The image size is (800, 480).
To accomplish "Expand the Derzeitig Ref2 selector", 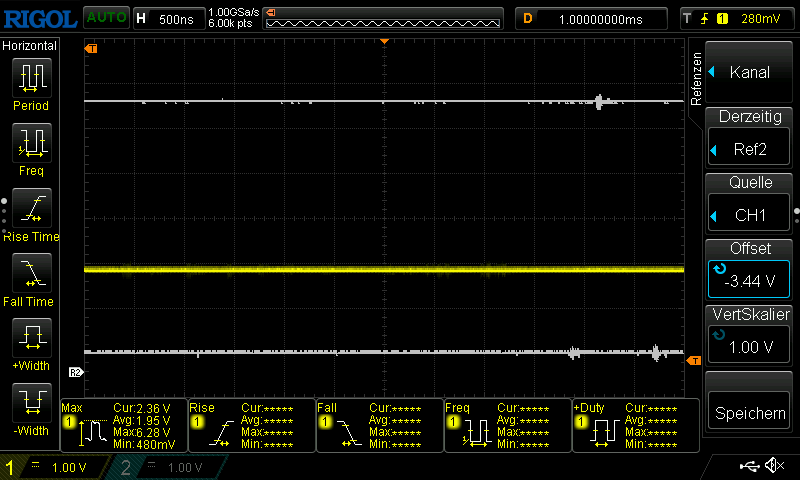I will (750, 138).
